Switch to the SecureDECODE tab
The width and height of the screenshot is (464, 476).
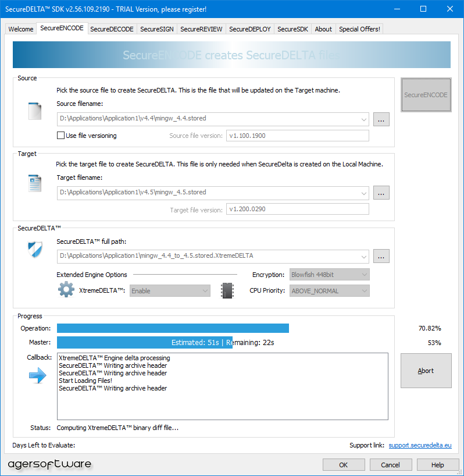pyautogui.click(x=112, y=29)
